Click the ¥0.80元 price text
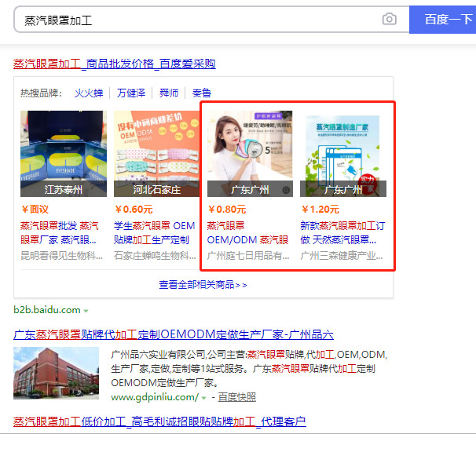The height and width of the screenshot is (456, 476). click(227, 210)
